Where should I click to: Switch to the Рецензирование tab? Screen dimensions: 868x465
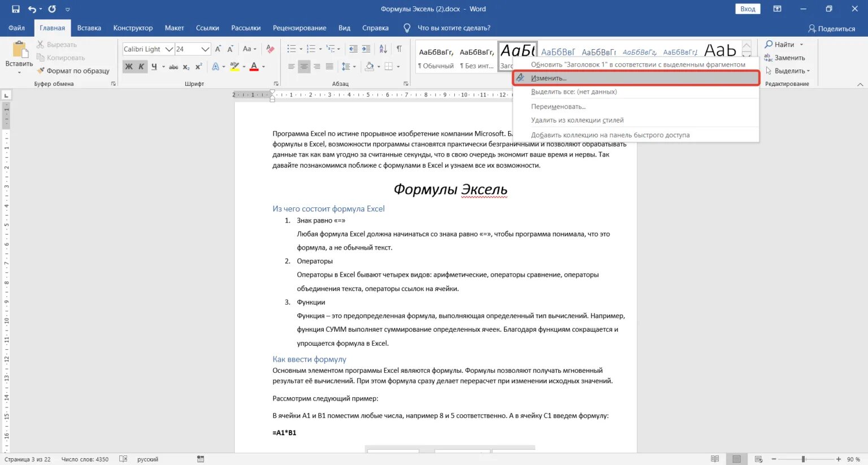tap(300, 28)
